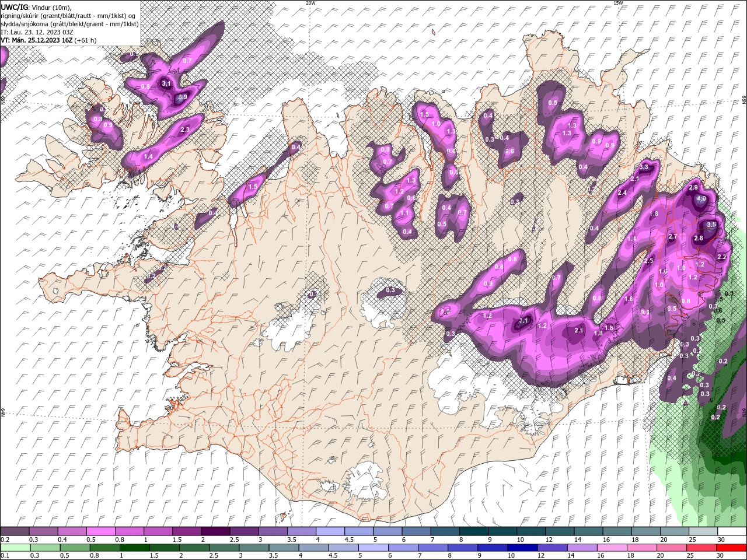The height and width of the screenshot is (560, 747).
Task: Click the 'IT: Lau. 23. 12. 2023 03Z' line
Action: [x=37, y=32]
